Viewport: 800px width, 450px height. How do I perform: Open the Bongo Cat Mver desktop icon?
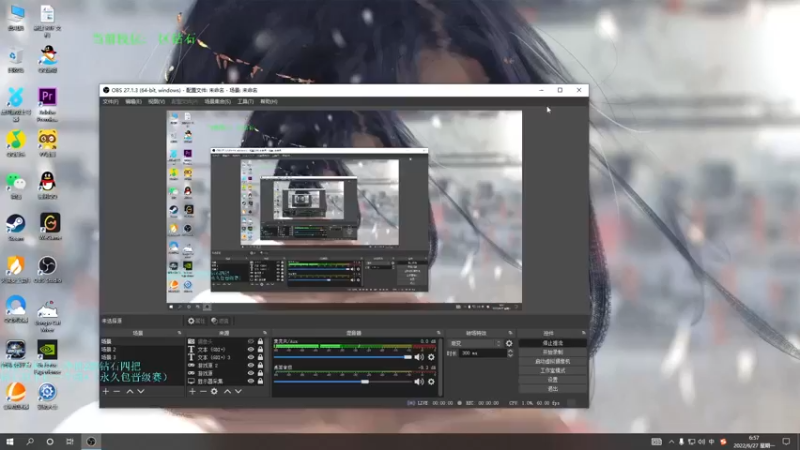(x=47, y=316)
